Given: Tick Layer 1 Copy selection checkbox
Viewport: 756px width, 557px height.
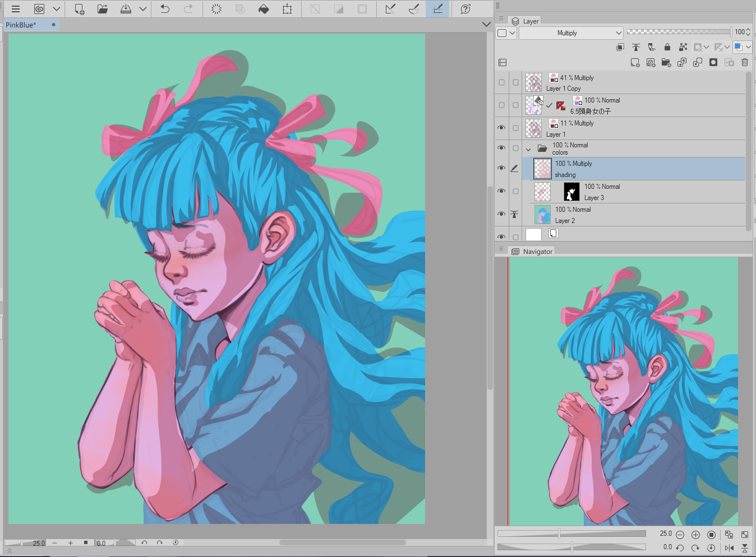Looking at the screenshot, I should tap(515, 82).
